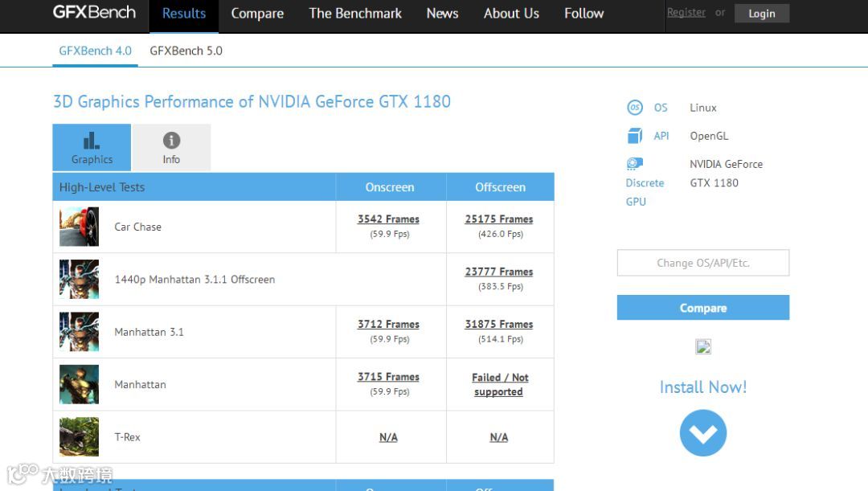Open Car Chase offscreen 25175 Frames result
Image resolution: width=868 pixels, height=491 pixels.
coord(499,219)
